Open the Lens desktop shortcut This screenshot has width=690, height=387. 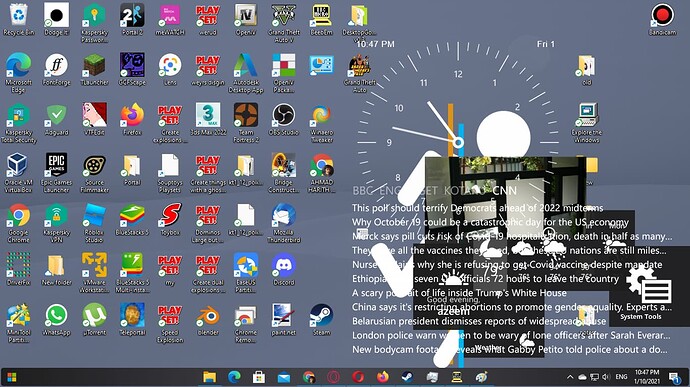coord(170,70)
